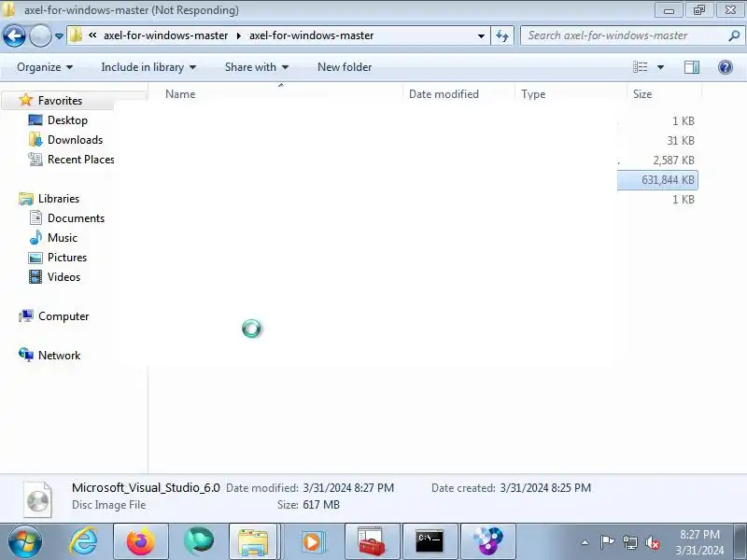Select the Favorites group
Screen dimensions: 747x560
(60, 101)
